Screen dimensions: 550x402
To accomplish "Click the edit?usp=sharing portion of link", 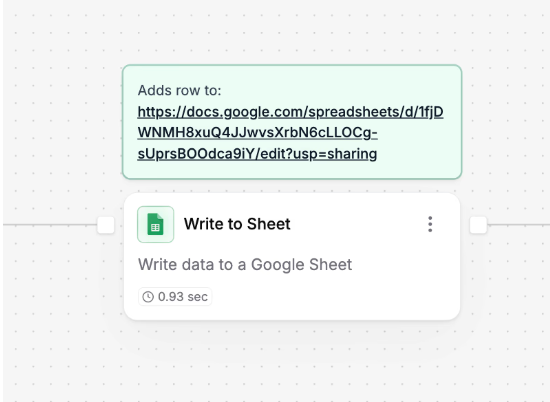I will coord(318,154).
